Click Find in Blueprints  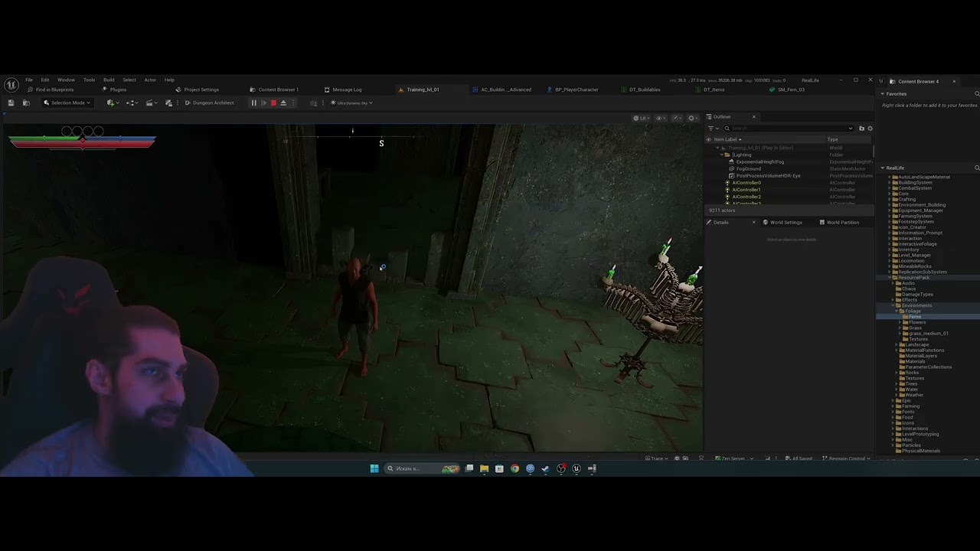(51, 90)
